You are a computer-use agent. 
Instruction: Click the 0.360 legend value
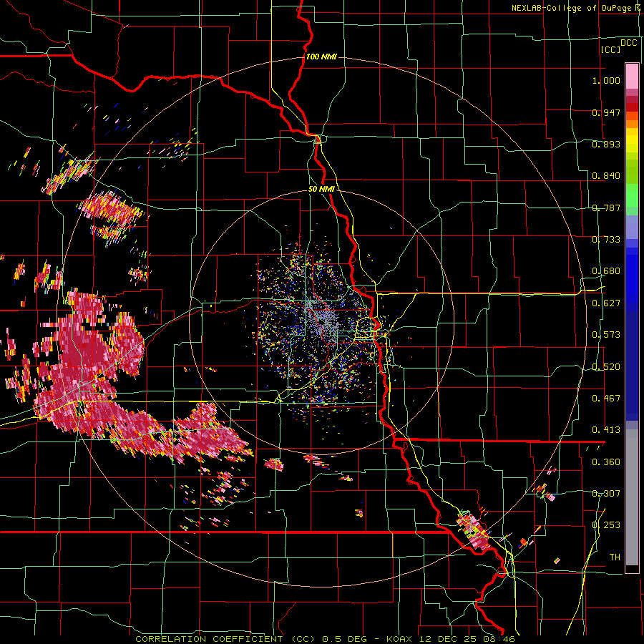(x=606, y=462)
